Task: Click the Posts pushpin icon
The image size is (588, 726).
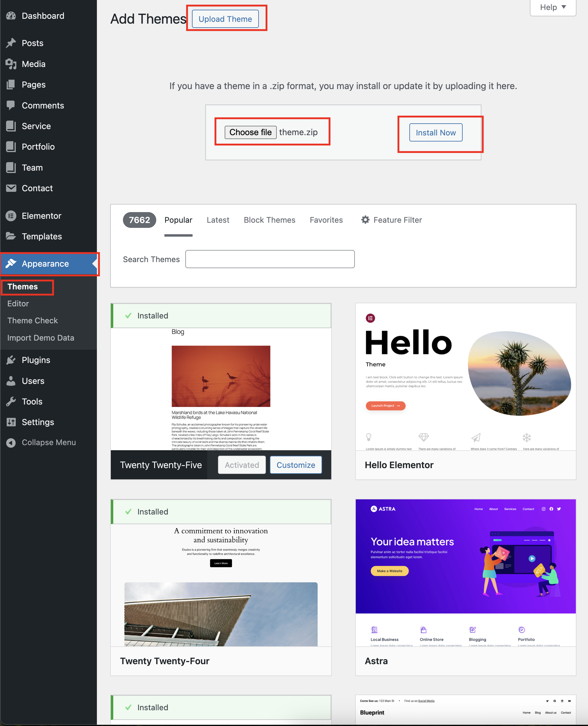Action: click(11, 43)
